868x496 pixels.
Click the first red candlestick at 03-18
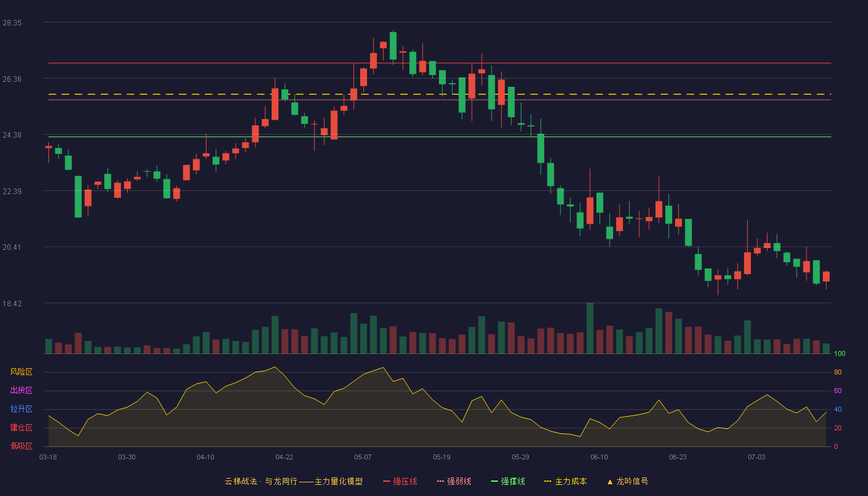click(48, 147)
